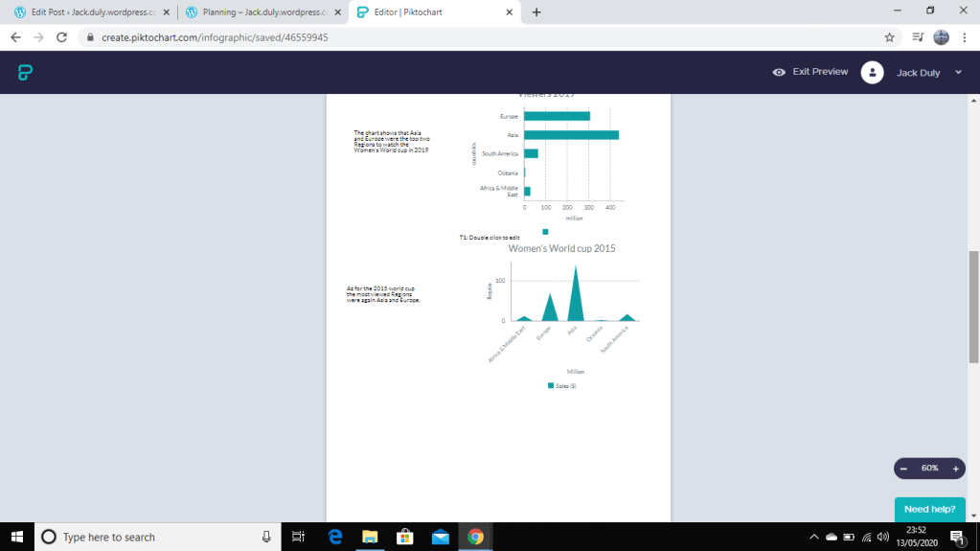This screenshot has width=980, height=551.
Task: Click the Exit Preview text link
Action: click(x=820, y=72)
